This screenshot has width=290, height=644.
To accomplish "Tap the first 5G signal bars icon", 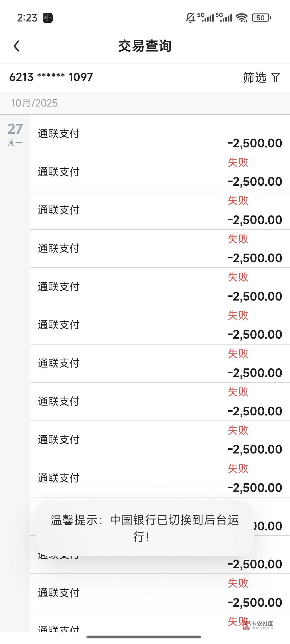I will [206, 17].
